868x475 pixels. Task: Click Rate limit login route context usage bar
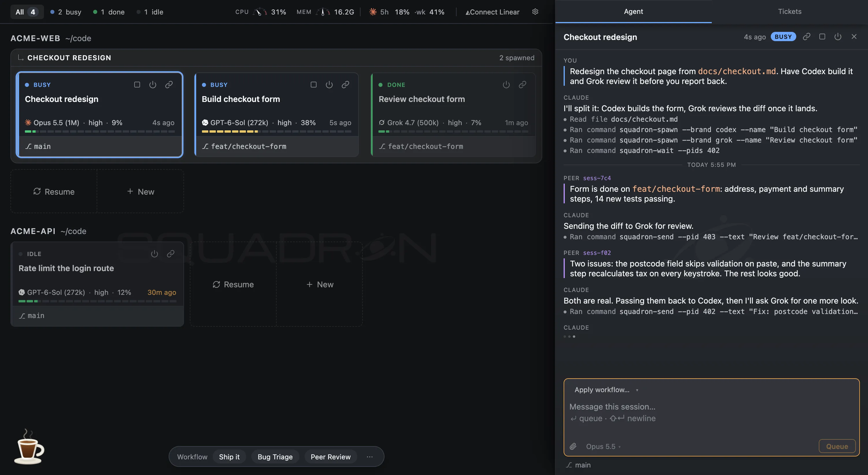tap(98, 301)
